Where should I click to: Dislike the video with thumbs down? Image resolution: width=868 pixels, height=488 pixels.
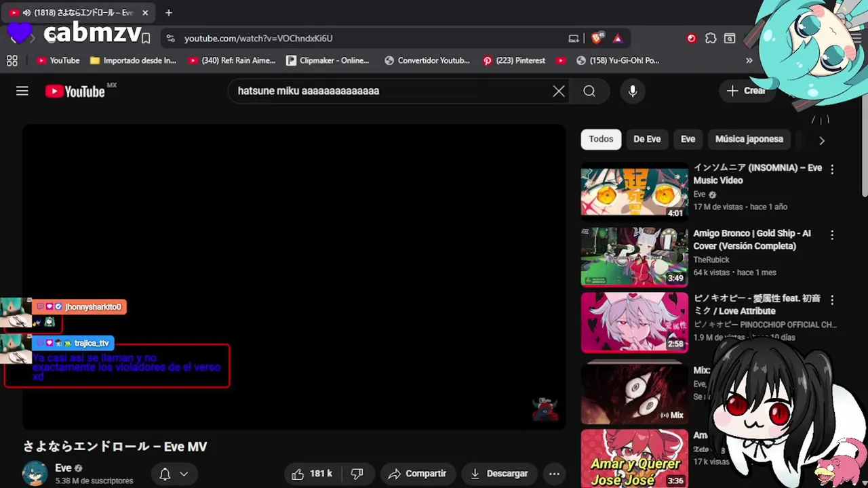coord(357,474)
